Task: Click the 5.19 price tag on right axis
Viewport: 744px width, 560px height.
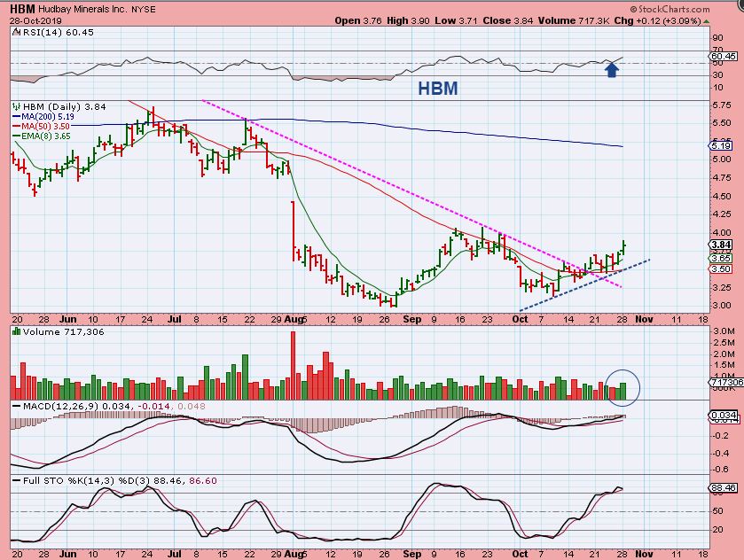Action: pos(721,146)
